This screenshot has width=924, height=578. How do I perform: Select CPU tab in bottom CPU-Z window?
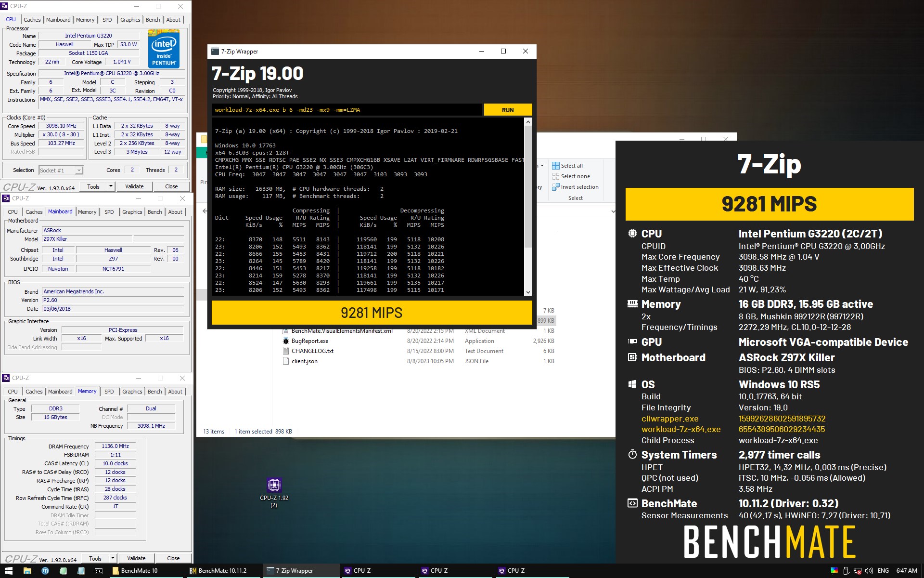13,392
